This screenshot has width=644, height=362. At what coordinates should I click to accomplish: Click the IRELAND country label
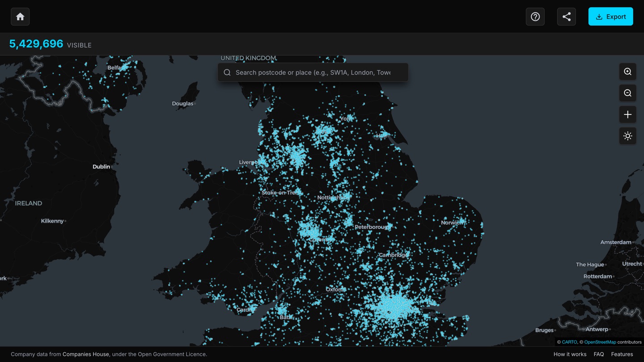point(29,203)
